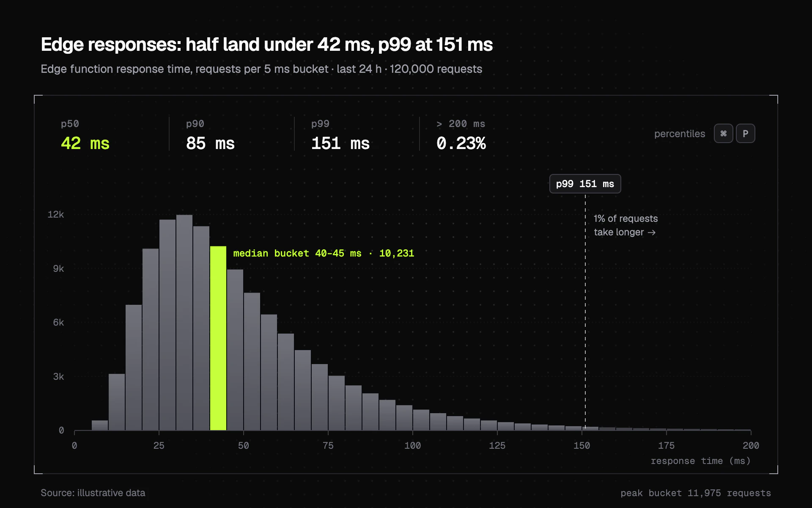Click the 12k y-axis label
Screen dimensions: 812x508
(x=56, y=214)
